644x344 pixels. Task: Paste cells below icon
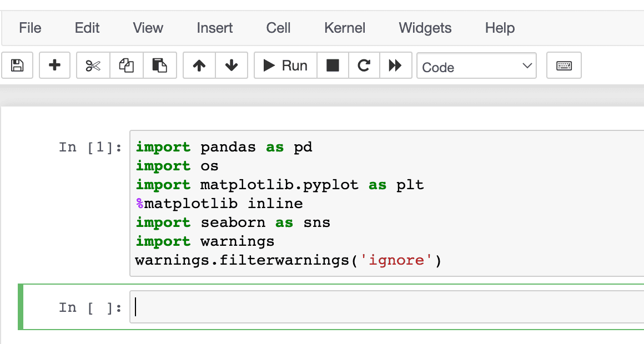point(160,66)
